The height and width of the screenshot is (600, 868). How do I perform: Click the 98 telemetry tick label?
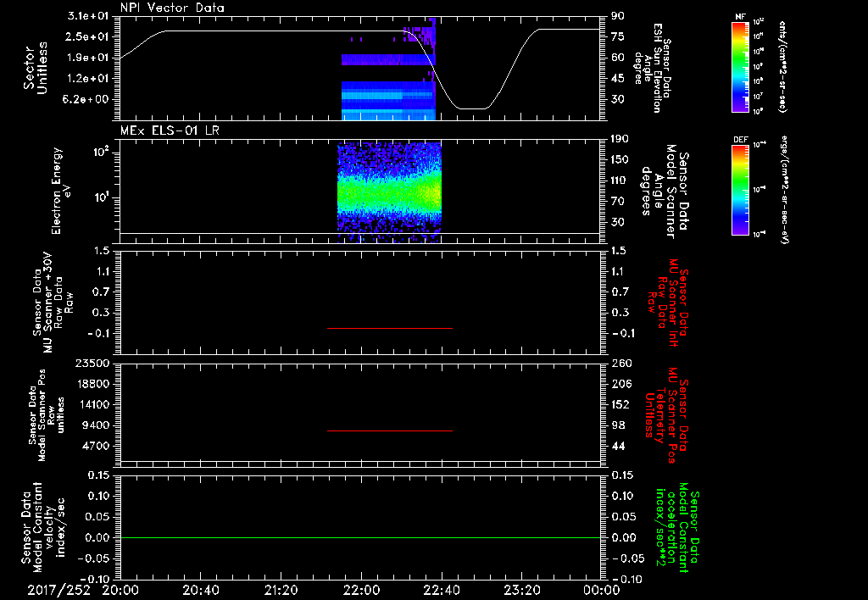618,425
